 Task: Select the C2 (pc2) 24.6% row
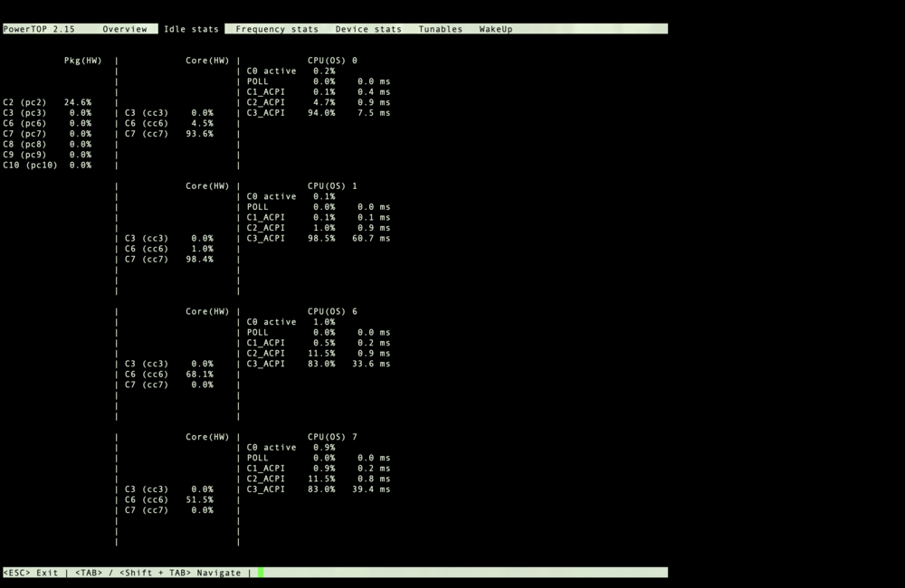[47, 102]
